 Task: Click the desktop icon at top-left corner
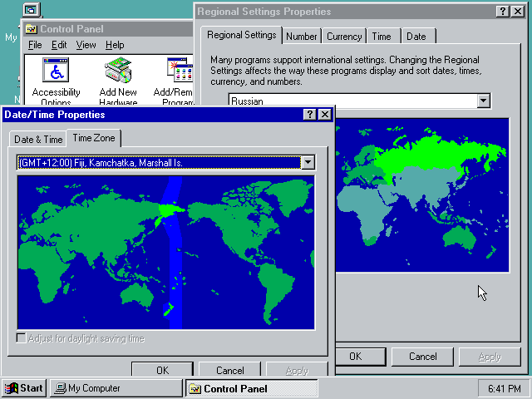pos(32,10)
